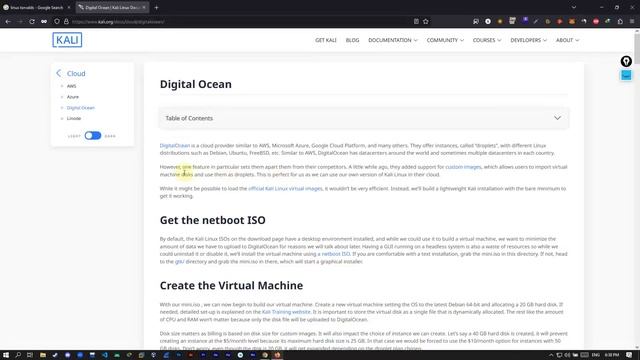Open the notification center icon in the tray
This screenshot has height=360, width=640.
pos(629,355)
